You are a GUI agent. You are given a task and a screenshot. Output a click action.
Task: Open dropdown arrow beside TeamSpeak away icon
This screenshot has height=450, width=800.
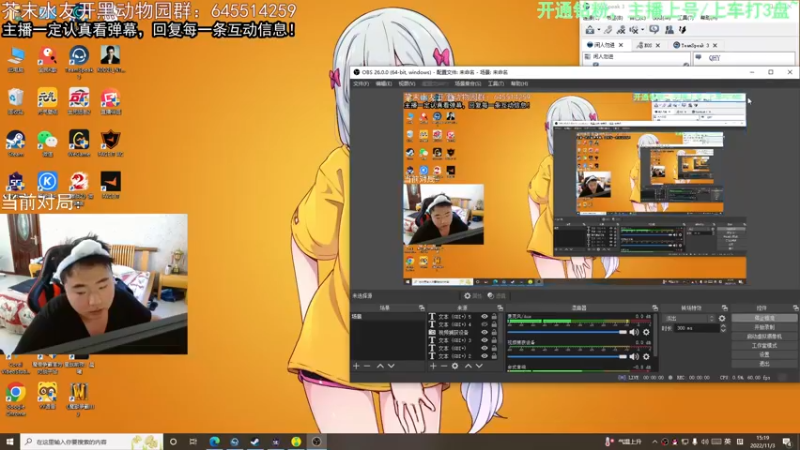(x=642, y=30)
